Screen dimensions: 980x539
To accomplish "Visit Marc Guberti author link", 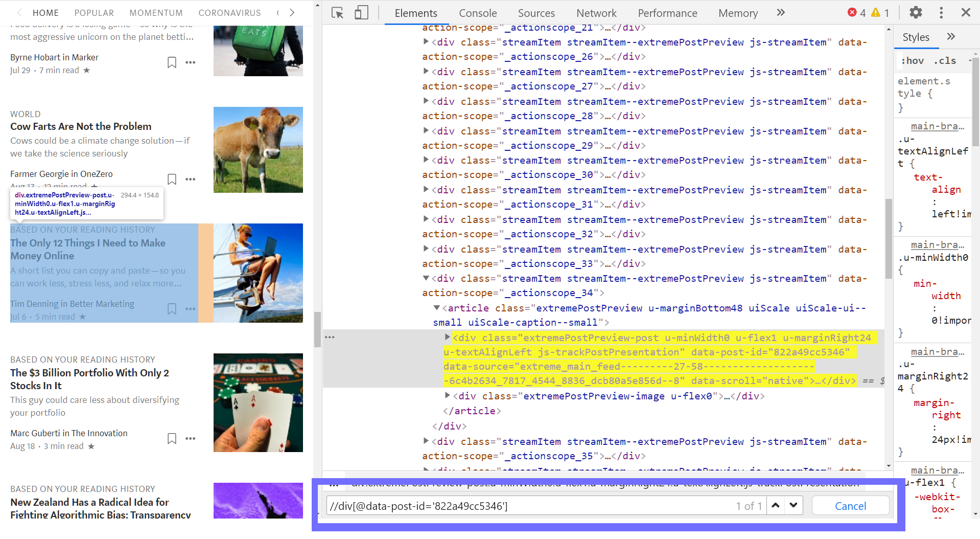I will pos(36,433).
